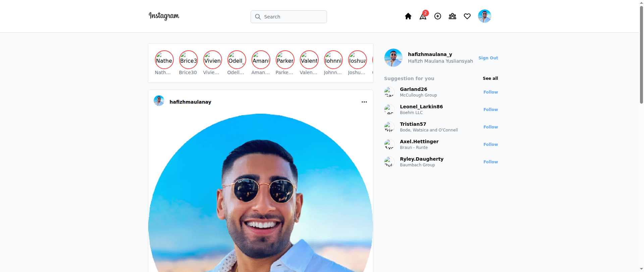
Task: Click the Sign Out link
Action: (488, 58)
